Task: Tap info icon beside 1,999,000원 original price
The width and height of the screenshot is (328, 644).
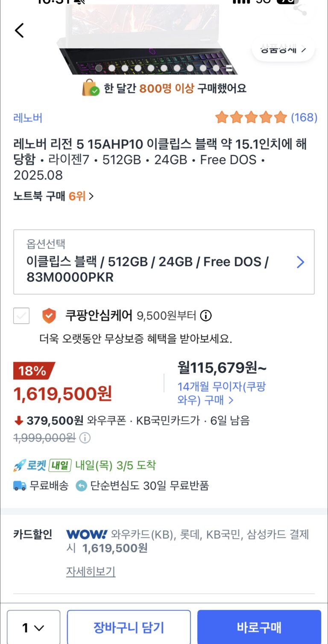Action: pyautogui.click(x=85, y=438)
